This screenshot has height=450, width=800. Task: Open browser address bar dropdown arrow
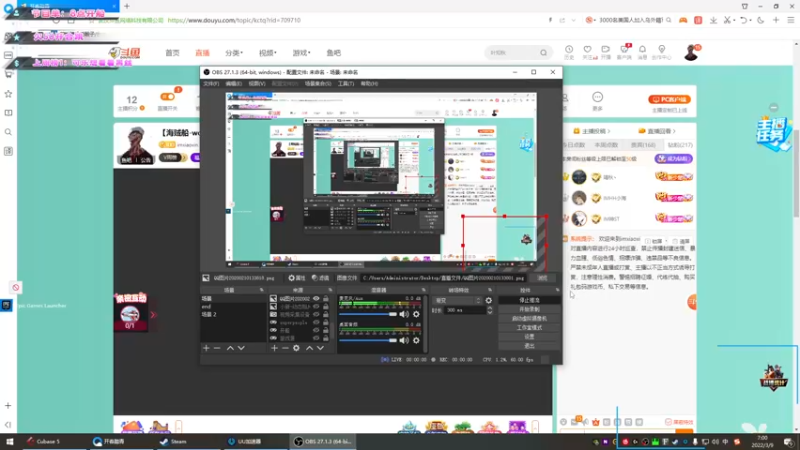573,20
